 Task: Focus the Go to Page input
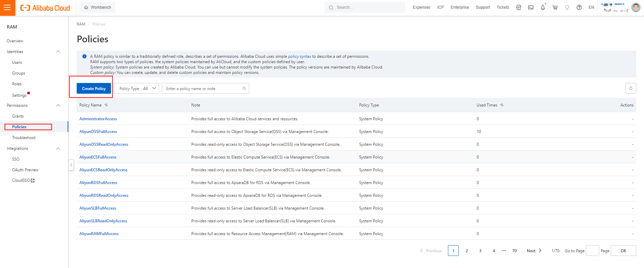593,251
